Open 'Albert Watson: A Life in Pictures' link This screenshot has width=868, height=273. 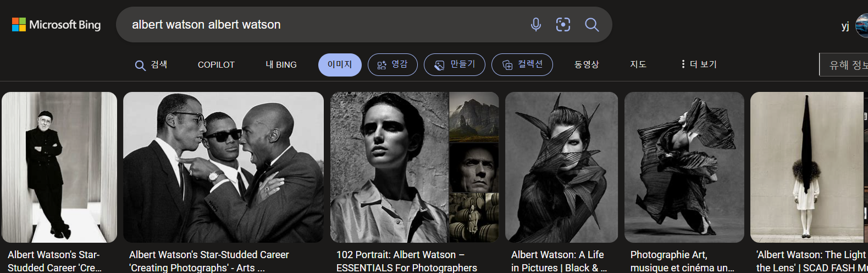click(559, 261)
